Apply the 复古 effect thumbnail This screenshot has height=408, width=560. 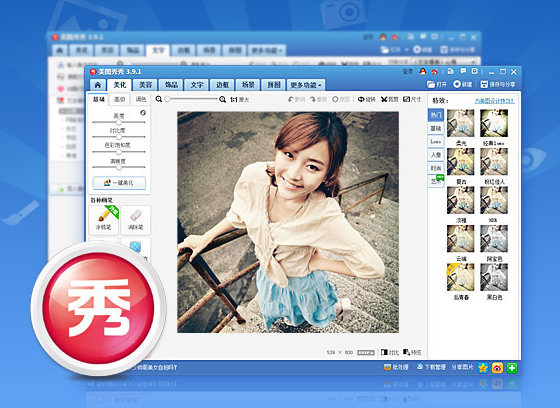tap(461, 162)
